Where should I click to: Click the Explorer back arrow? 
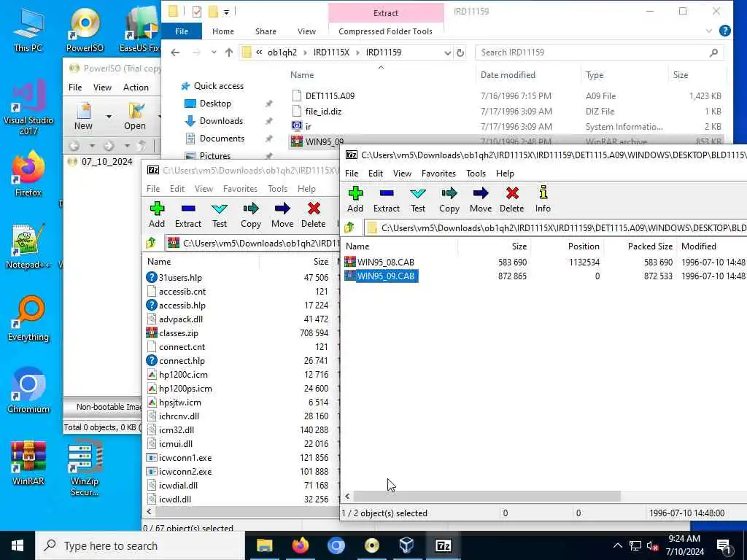(x=175, y=52)
